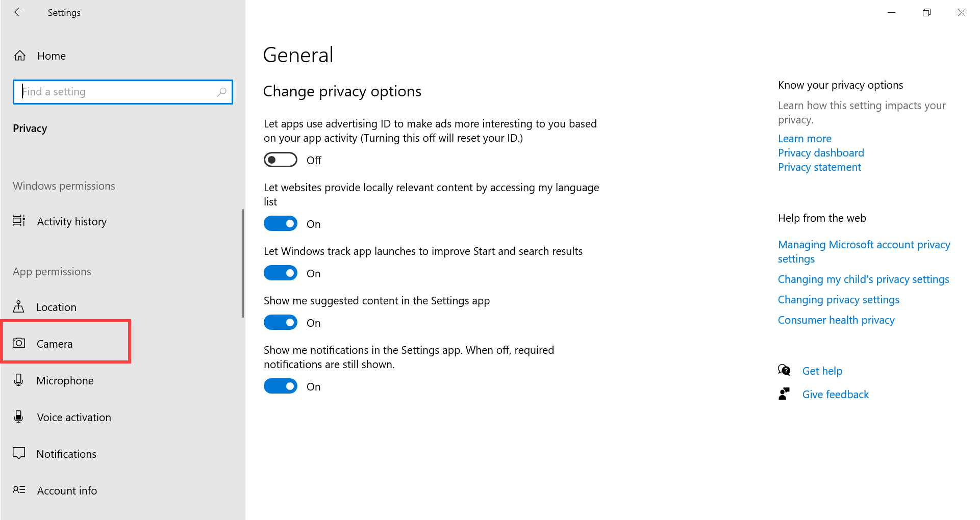
Task: Open the Privacy dashboard link
Action: click(x=821, y=153)
